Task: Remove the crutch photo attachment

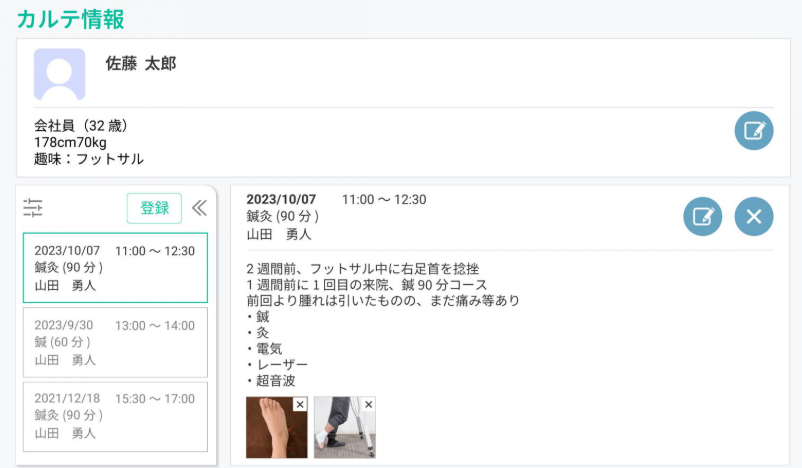Action: 368,404
